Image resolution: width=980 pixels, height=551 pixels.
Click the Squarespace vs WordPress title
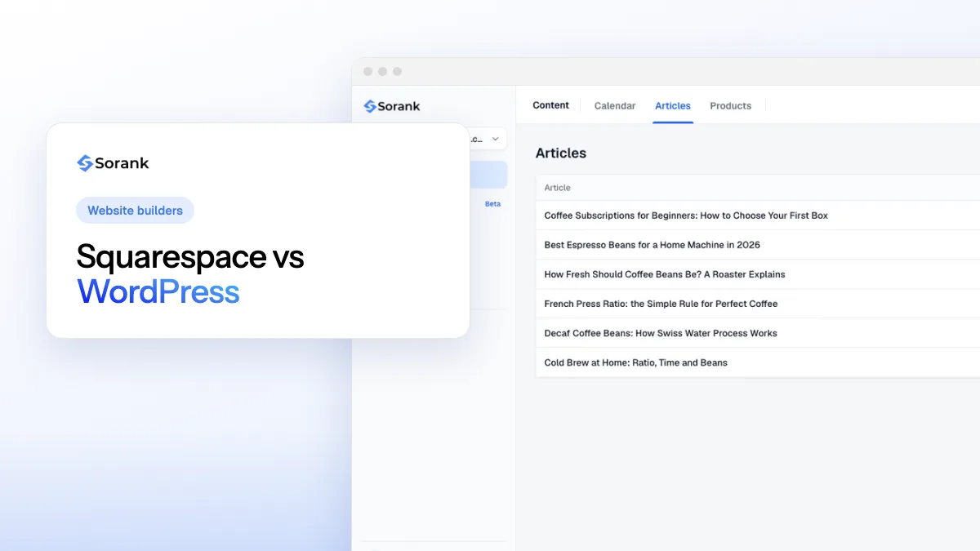click(x=190, y=274)
